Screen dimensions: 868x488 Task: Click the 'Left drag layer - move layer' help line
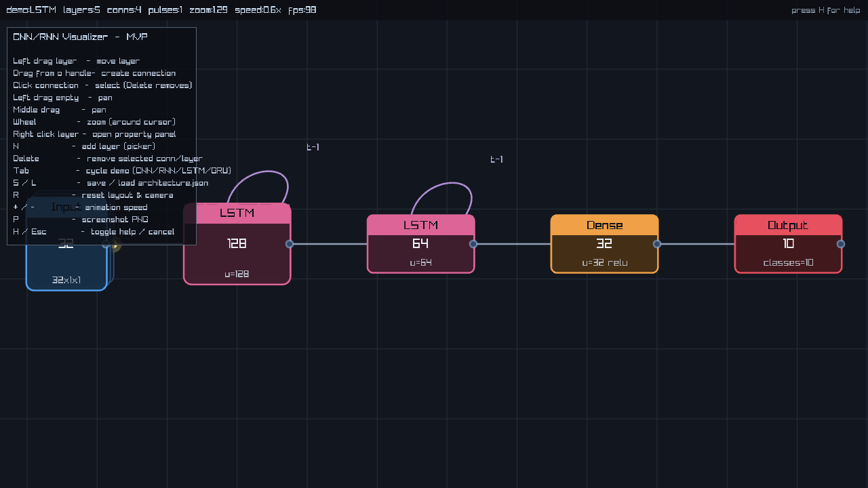pos(77,61)
